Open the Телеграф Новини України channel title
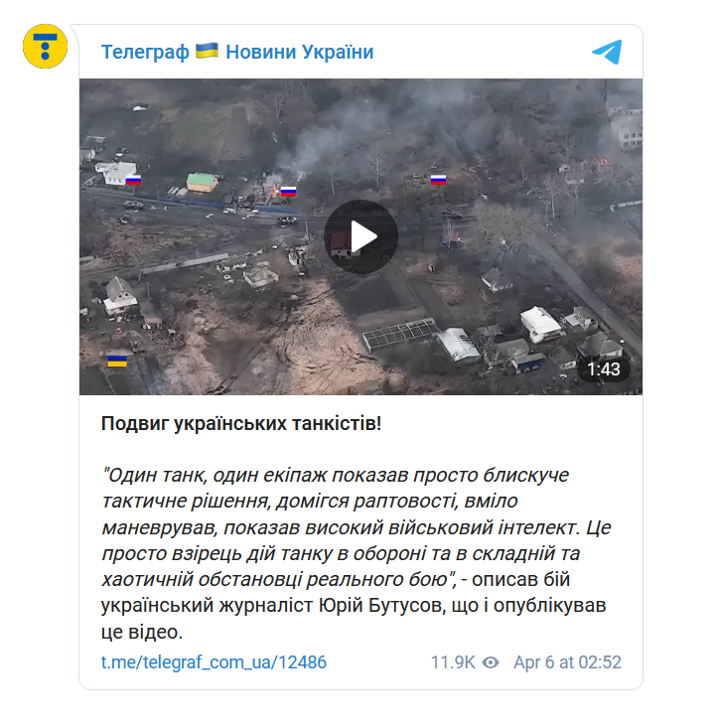The image size is (716, 728). pos(237,52)
